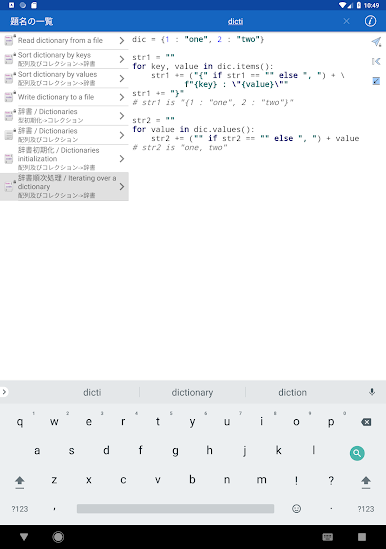Chevron next to 'Iterating over a dictionary'
The width and height of the screenshot is (386, 549).
[x=122, y=187]
